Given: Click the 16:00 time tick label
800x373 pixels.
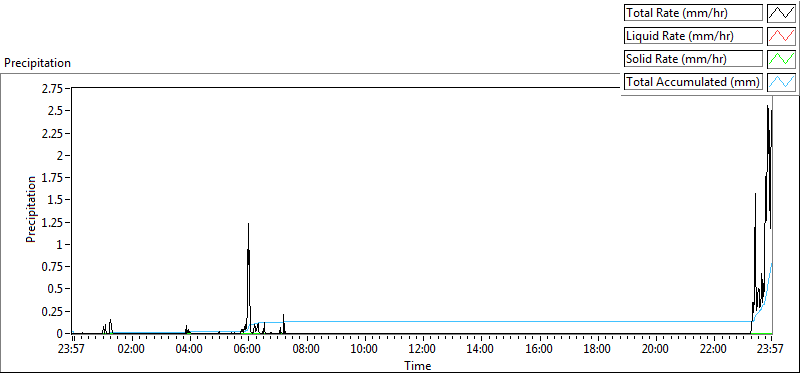Looking at the screenshot, I should pos(539,350).
